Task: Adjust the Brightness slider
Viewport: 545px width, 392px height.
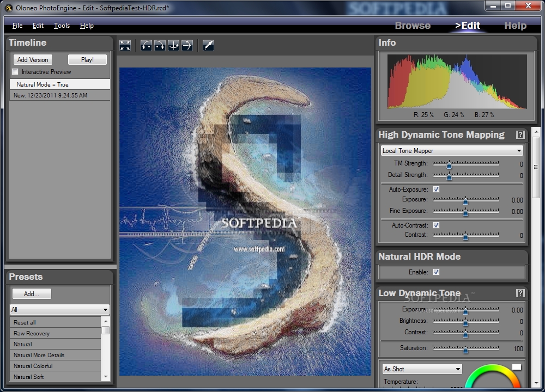Action: pyautogui.click(x=465, y=321)
